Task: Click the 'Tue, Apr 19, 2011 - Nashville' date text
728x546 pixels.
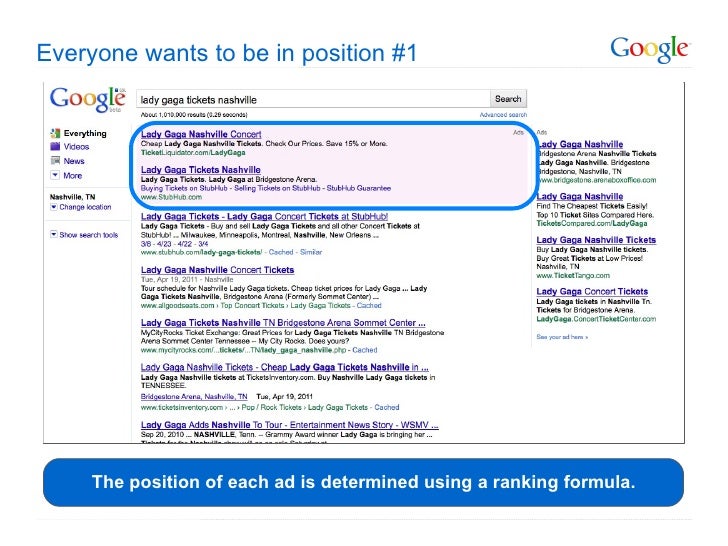Action: (x=187, y=280)
